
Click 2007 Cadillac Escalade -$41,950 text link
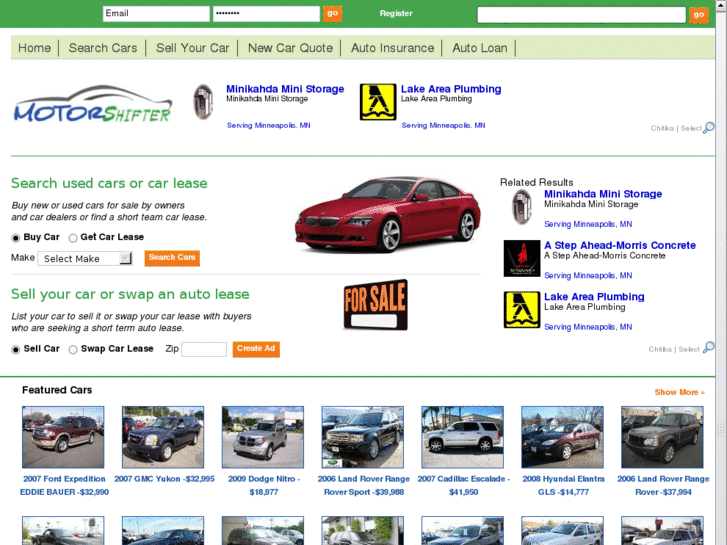tap(464, 485)
